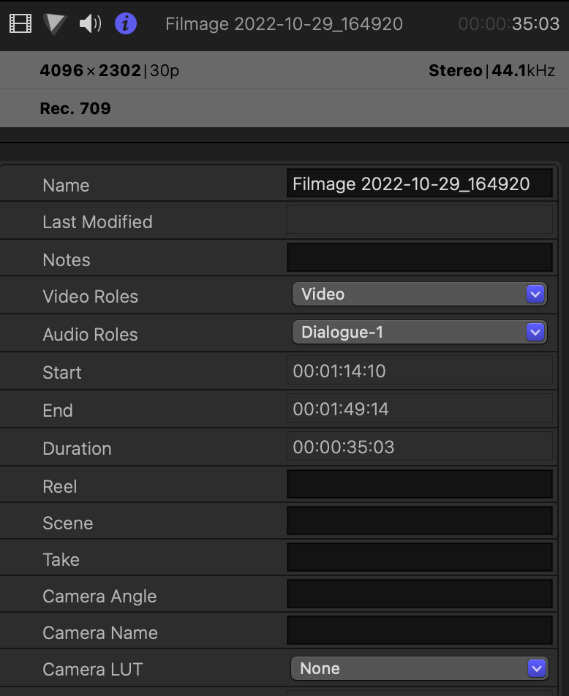The width and height of the screenshot is (569, 696).
Task: Open the Video inspector filmstrip icon
Action: point(20,24)
